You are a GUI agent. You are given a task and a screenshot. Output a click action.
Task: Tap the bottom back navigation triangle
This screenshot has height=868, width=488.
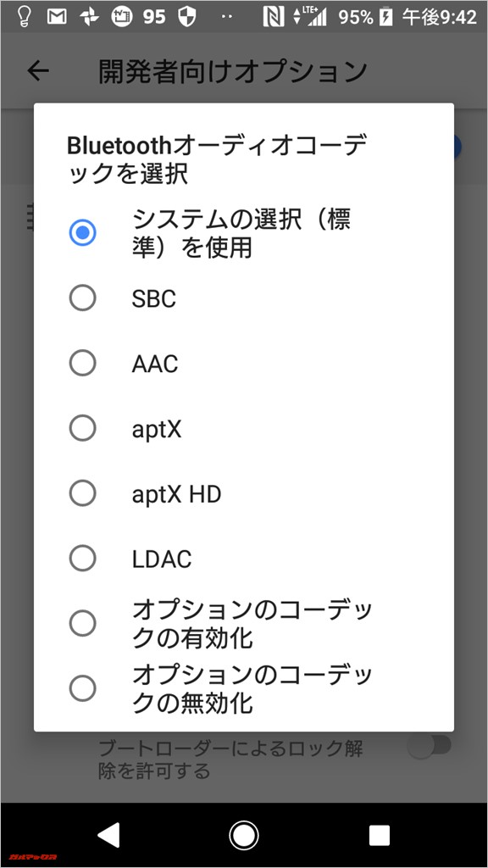tap(108, 835)
